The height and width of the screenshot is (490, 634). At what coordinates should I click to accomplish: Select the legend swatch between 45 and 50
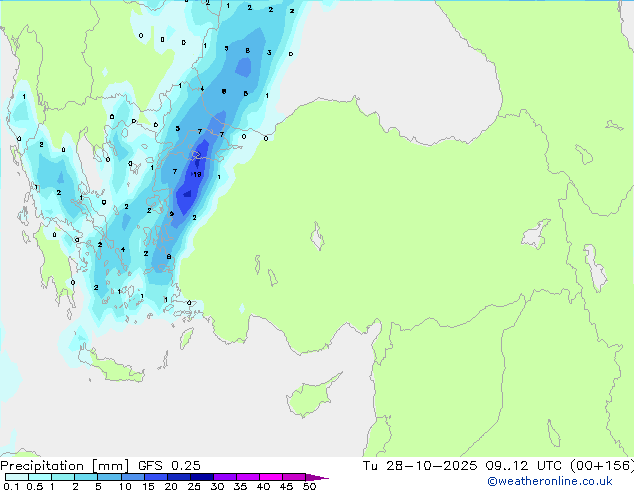coord(294,477)
